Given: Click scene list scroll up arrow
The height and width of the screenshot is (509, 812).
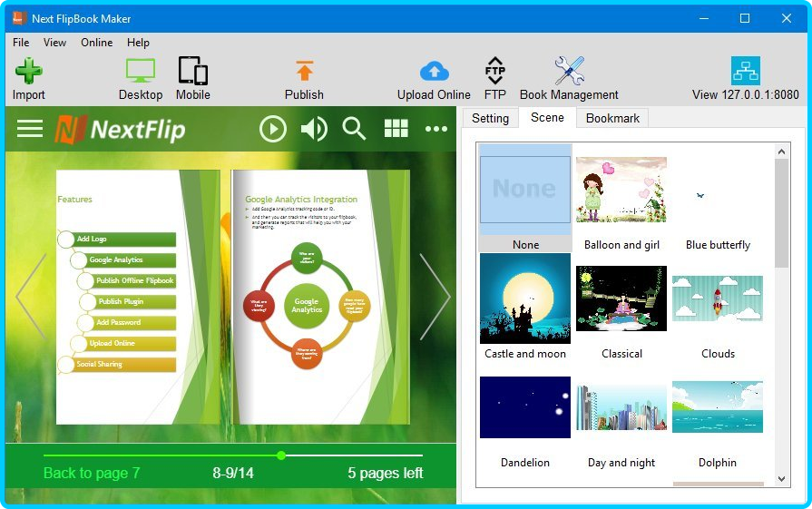Looking at the screenshot, I should (781, 152).
